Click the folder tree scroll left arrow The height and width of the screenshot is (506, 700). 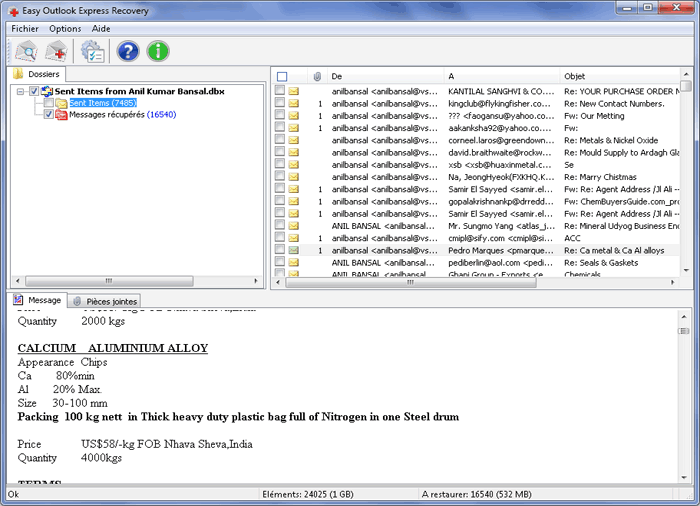tap(17, 281)
